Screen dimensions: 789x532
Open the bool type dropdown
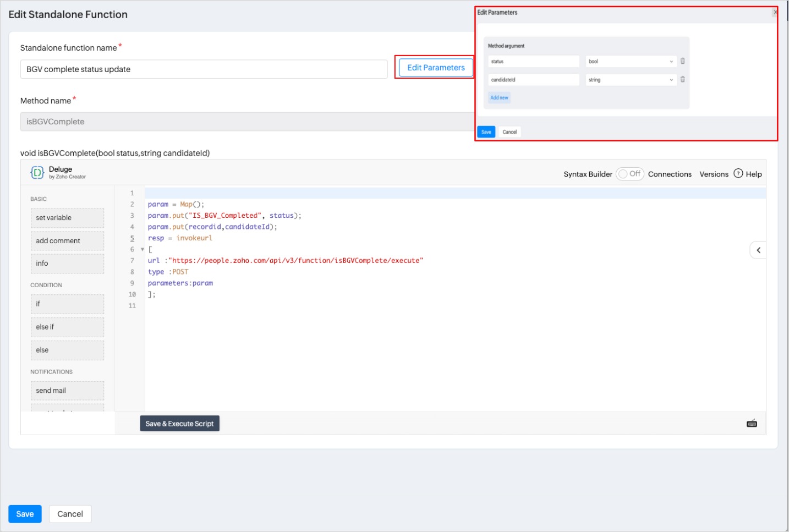point(631,62)
